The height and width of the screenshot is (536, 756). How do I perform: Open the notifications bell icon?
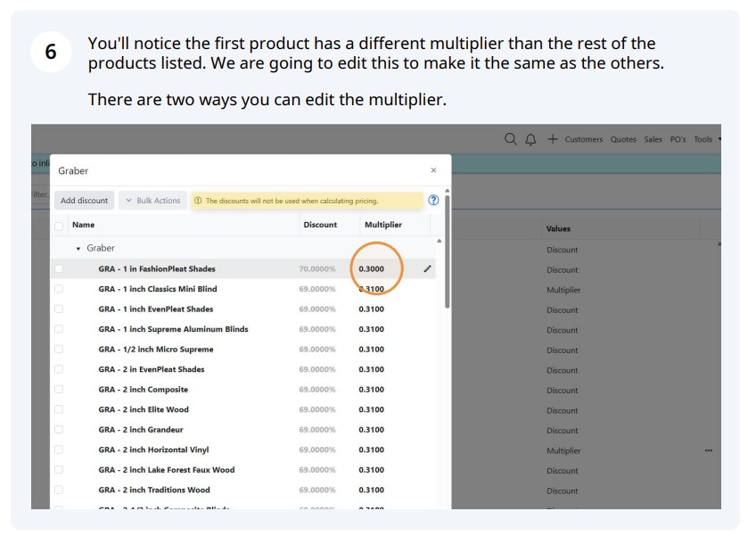[x=530, y=139]
